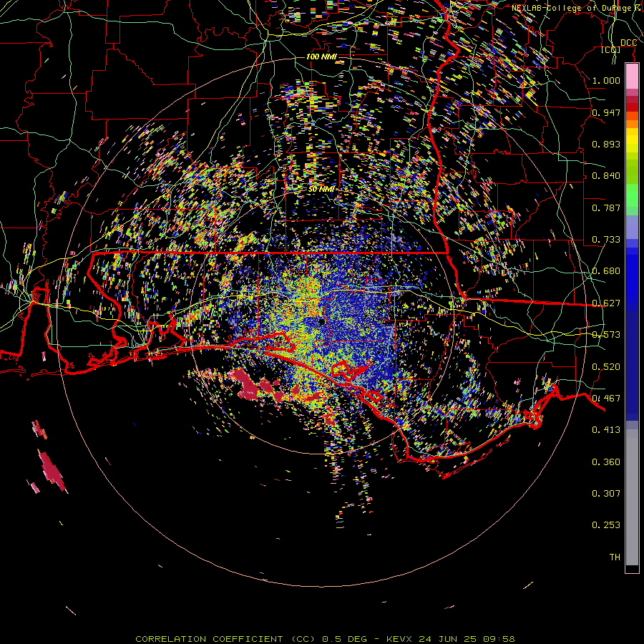Image resolution: width=644 pixels, height=644 pixels.
Task: Select the 0.733 scale value
Action: click(606, 239)
